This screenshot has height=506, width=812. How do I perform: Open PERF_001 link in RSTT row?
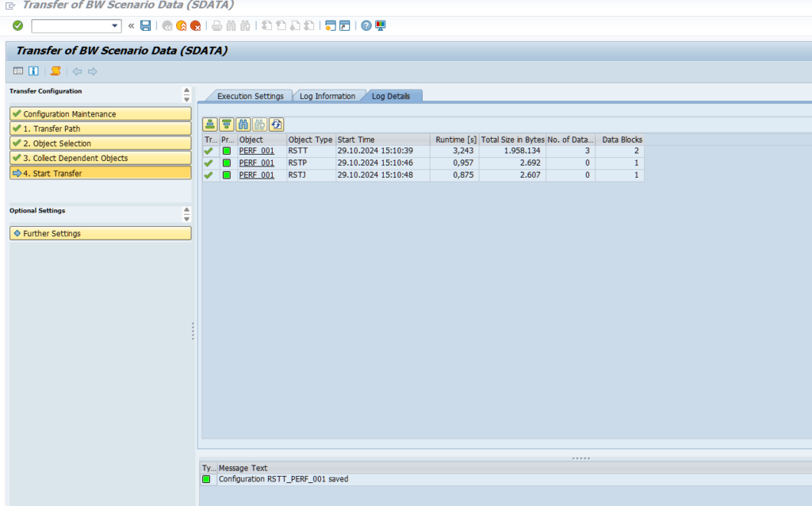point(256,151)
